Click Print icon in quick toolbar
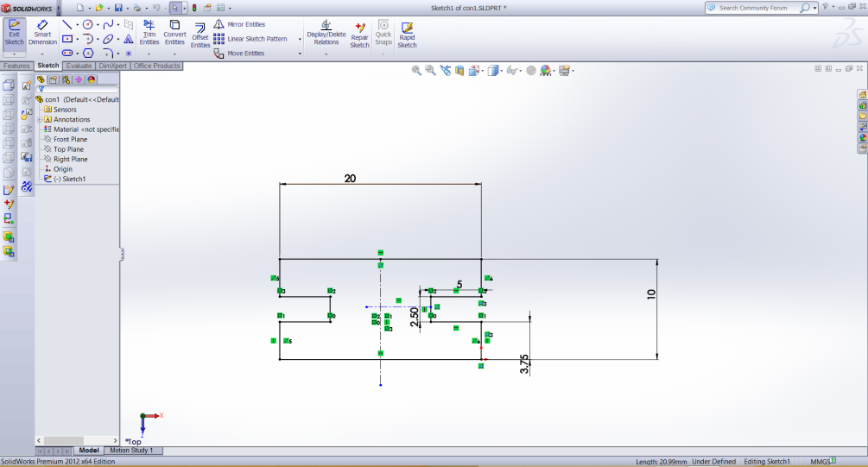This screenshot has height=467, width=868. click(x=137, y=8)
